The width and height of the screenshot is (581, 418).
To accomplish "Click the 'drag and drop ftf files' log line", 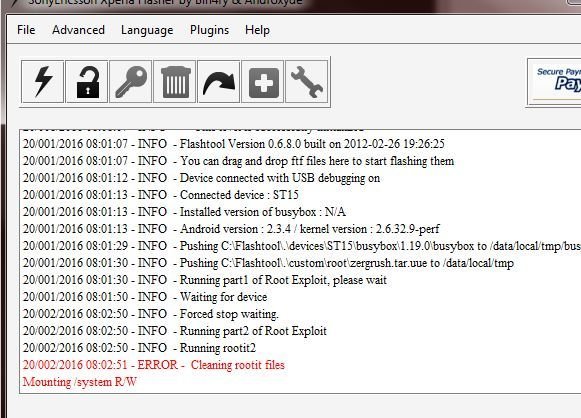I will (238, 161).
